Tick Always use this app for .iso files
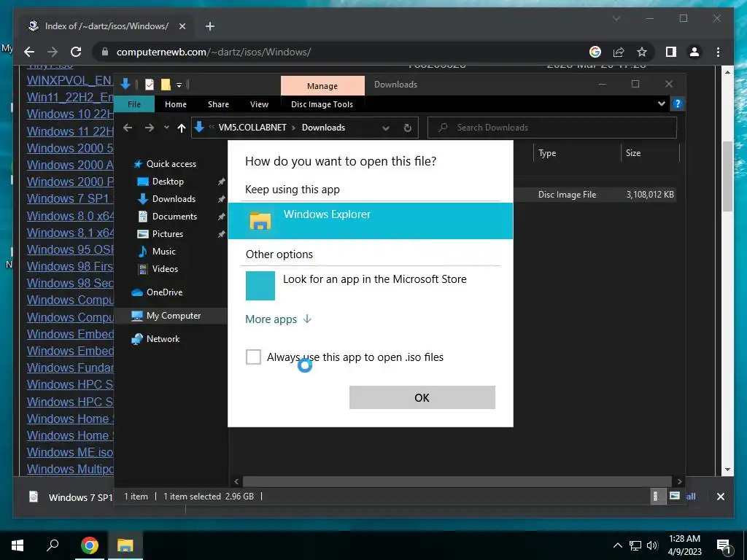747x560 pixels. (x=253, y=357)
